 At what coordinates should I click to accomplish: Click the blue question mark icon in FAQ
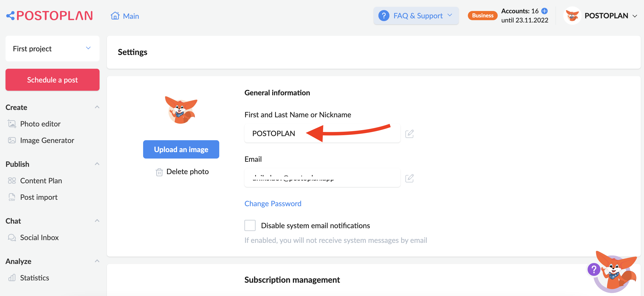[384, 16]
